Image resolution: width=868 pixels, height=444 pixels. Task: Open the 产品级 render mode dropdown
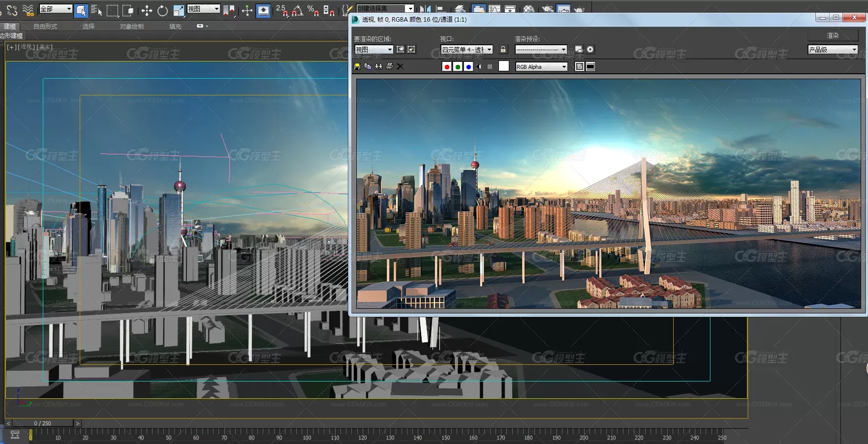pyautogui.click(x=833, y=49)
